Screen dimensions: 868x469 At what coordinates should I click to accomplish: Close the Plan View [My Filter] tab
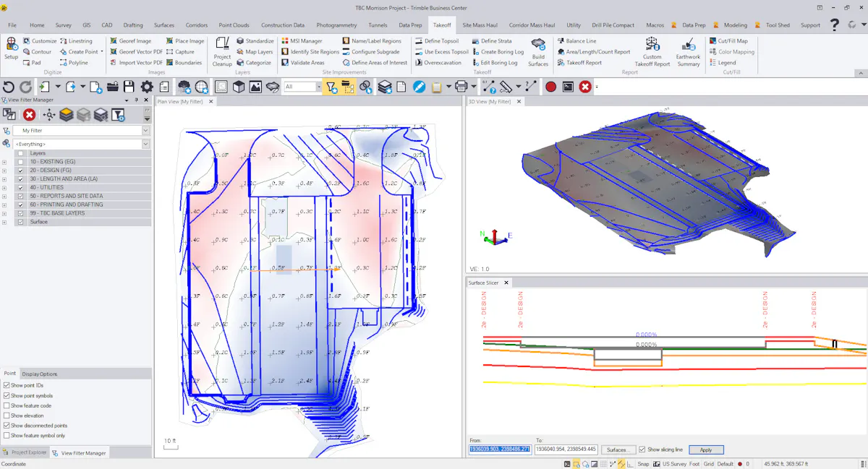point(211,102)
